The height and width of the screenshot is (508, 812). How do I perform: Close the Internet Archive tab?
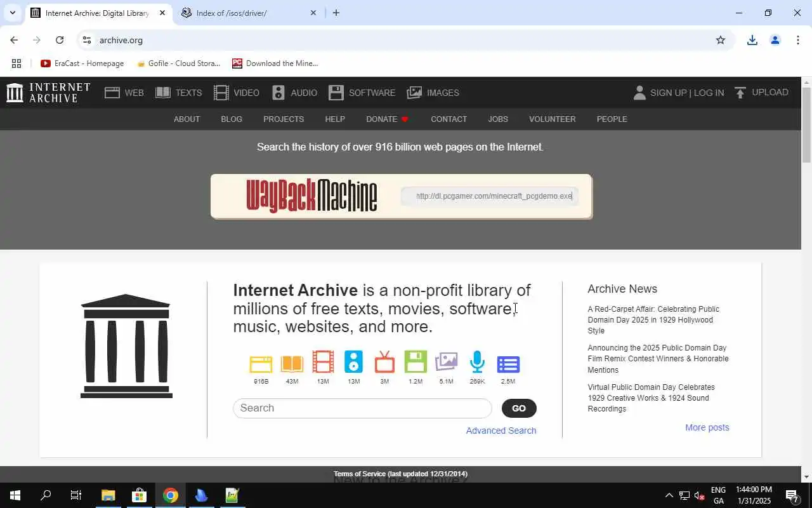(x=162, y=13)
